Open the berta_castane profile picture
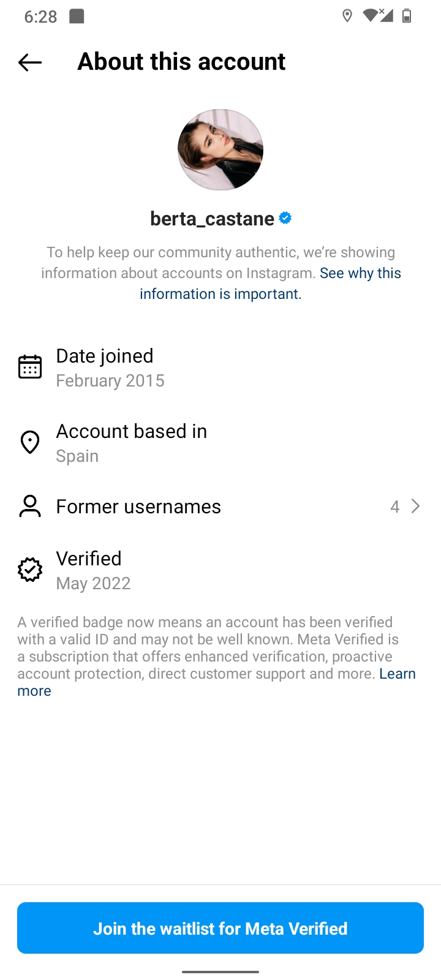 [221, 150]
